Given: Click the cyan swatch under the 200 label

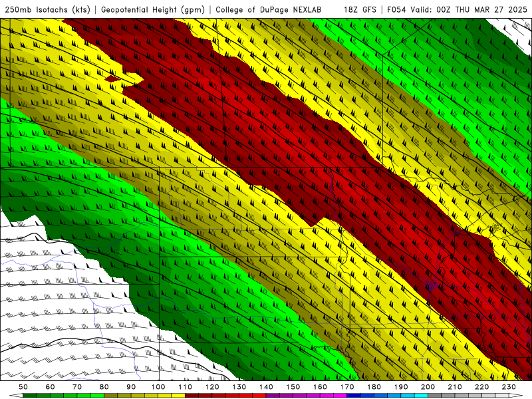Looking at the screenshot, I should 421,396.
